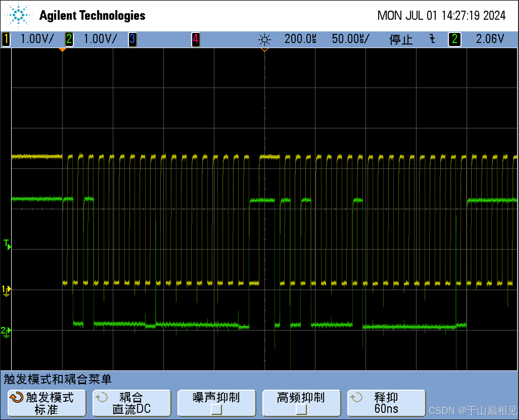Viewport: 519px width, 420px height.
Task: Click the trigger source 2 badge
Action: (x=455, y=39)
